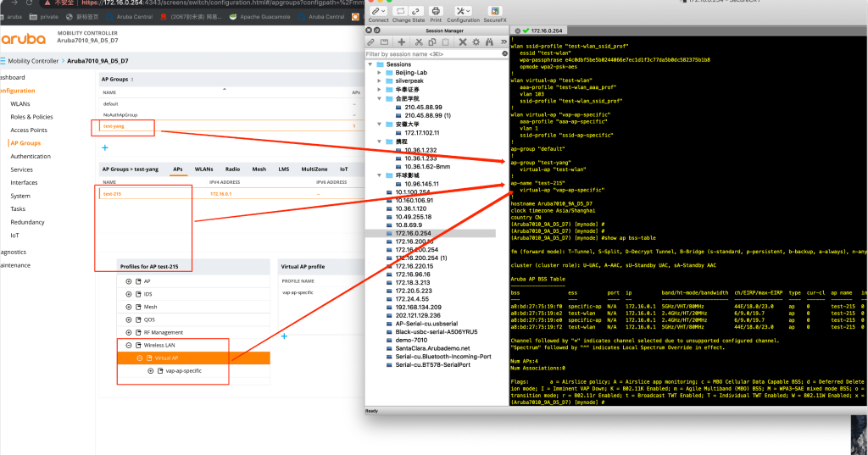Launch SecureFX from the toolbar
This screenshot has width=868, height=455.
(495, 11)
